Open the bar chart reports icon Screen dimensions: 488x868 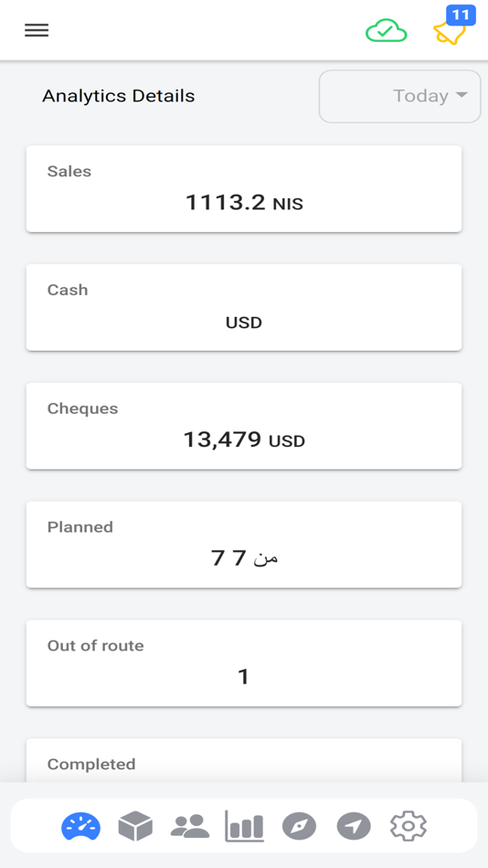(244, 827)
